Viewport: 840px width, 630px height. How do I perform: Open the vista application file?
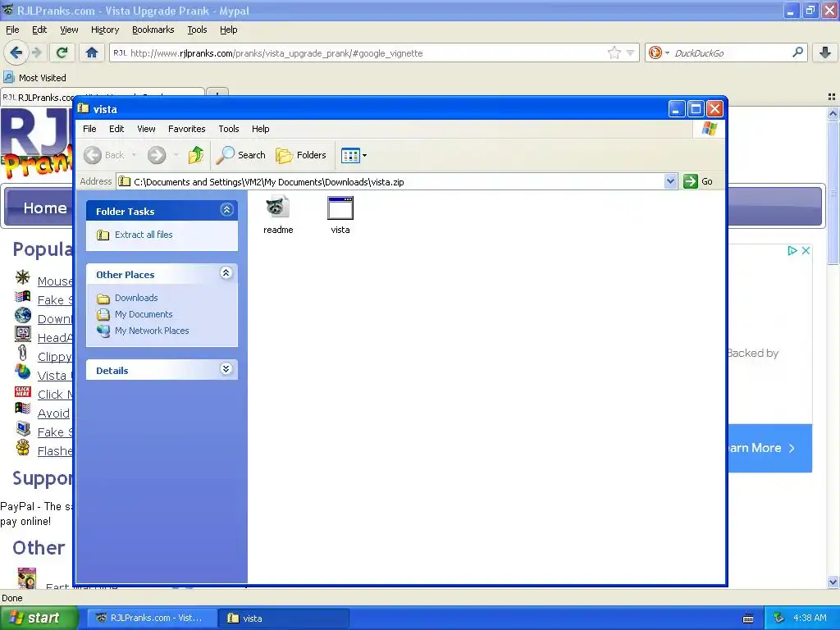click(340, 215)
